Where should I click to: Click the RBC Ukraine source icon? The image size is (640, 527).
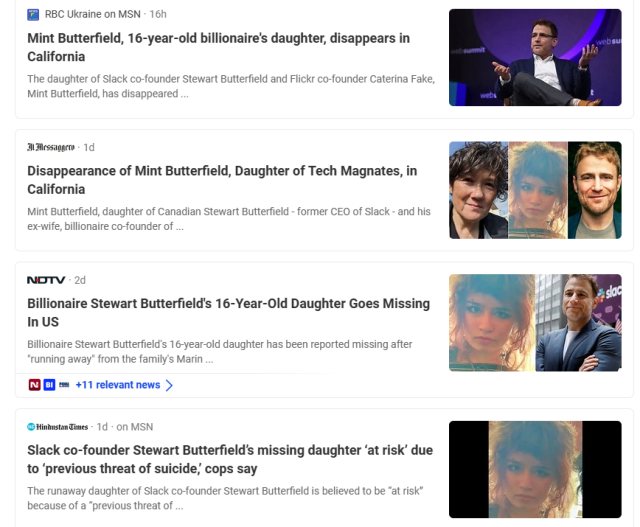(33, 15)
